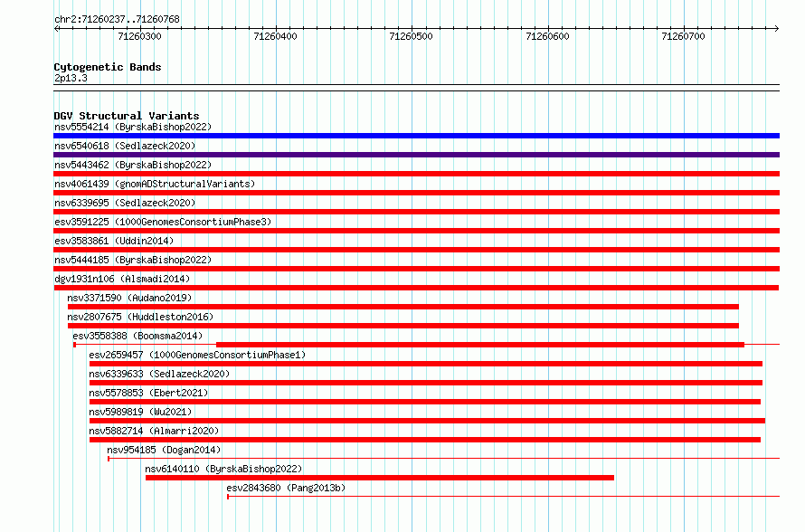Click nsv6339695 (Sedlazeck2020) label
This screenshot has width=805, height=532.
(x=125, y=203)
